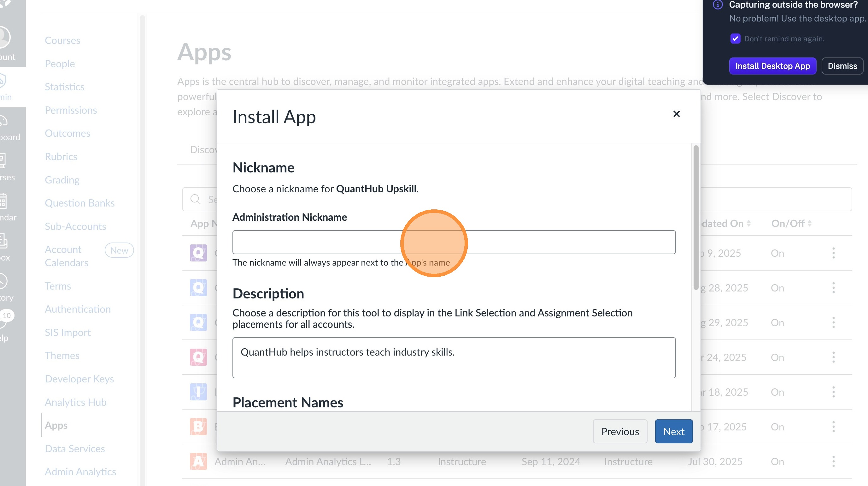Dismiss the desktop app notification
868x486 pixels.
(842, 66)
